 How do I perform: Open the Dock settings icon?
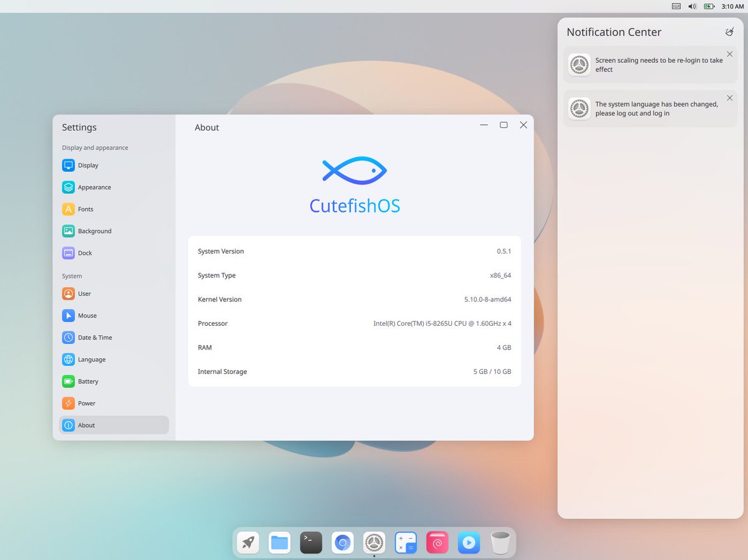69,253
